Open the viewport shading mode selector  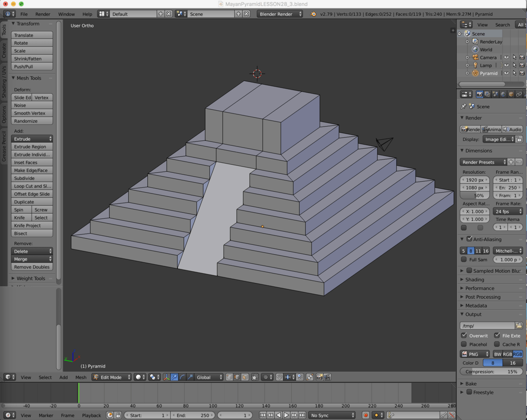point(140,377)
